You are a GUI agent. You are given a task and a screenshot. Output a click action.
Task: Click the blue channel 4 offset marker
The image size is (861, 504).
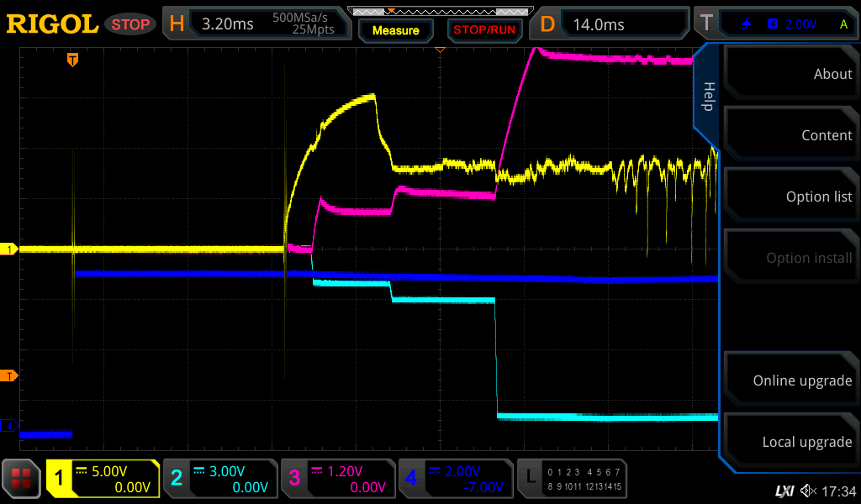(9, 427)
